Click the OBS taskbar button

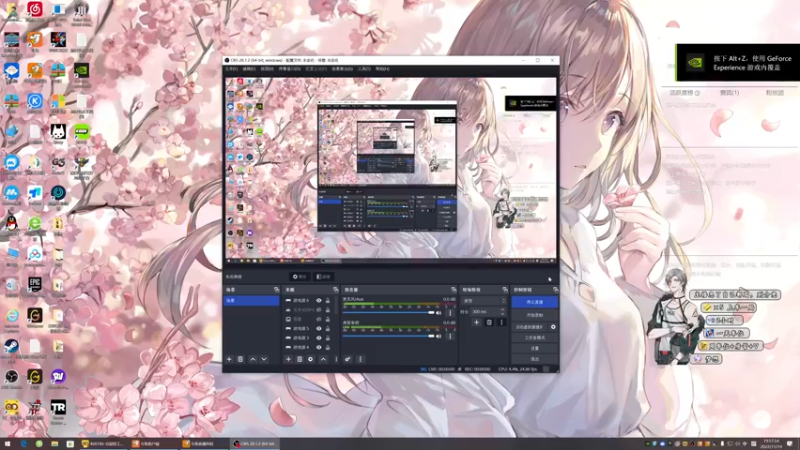[x=255, y=444]
